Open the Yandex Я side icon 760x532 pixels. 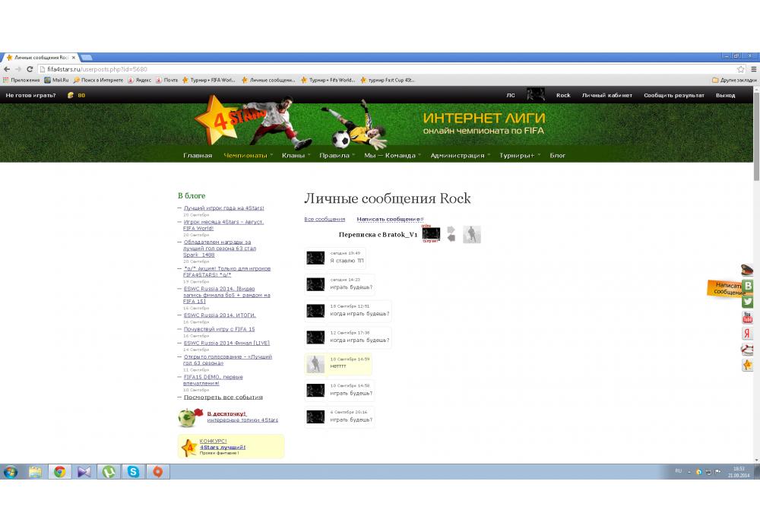coord(747,334)
